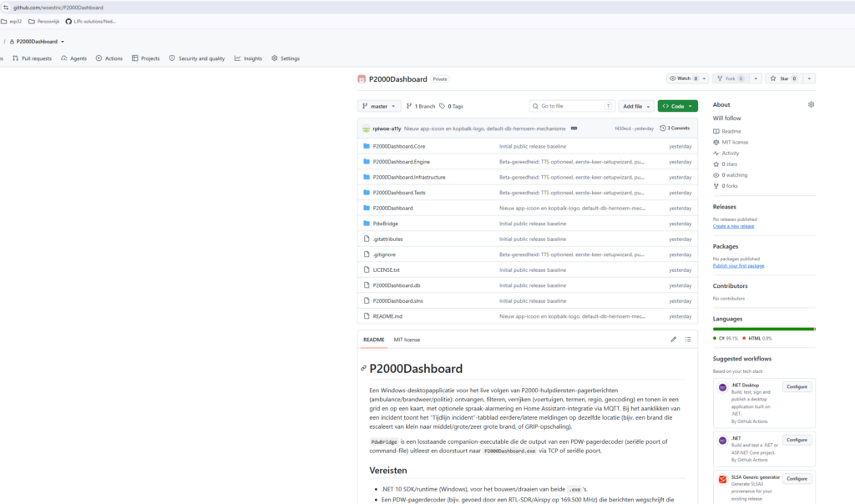The height and width of the screenshot is (504, 855).
Task: Switch to the Projects tab
Action: coord(145,58)
